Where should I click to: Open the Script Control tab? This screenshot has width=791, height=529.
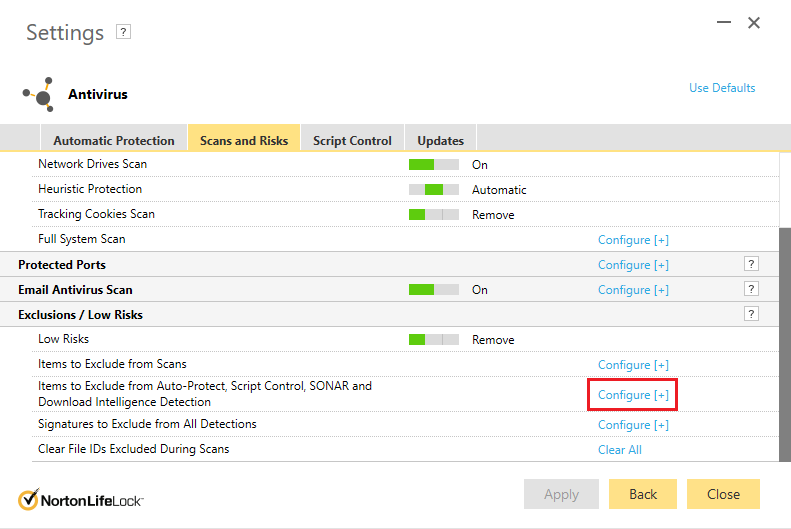click(x=352, y=141)
